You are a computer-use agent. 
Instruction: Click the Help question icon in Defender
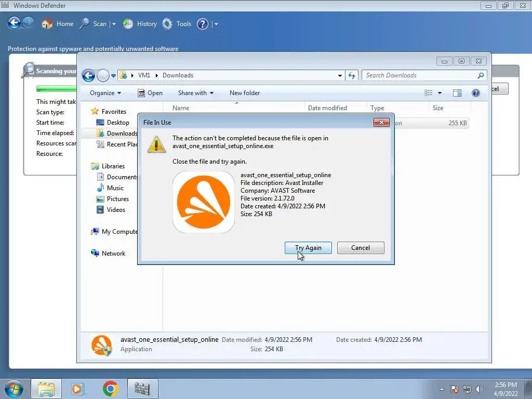point(203,24)
